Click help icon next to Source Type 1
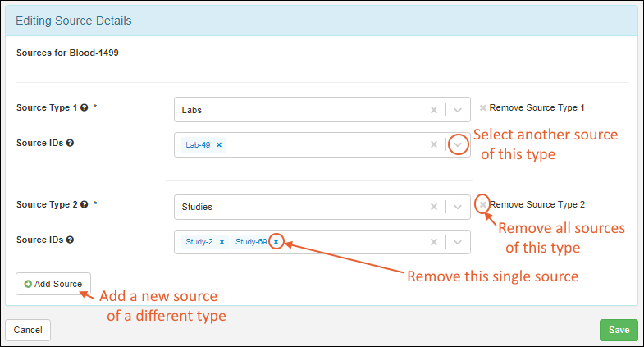 pyautogui.click(x=84, y=107)
